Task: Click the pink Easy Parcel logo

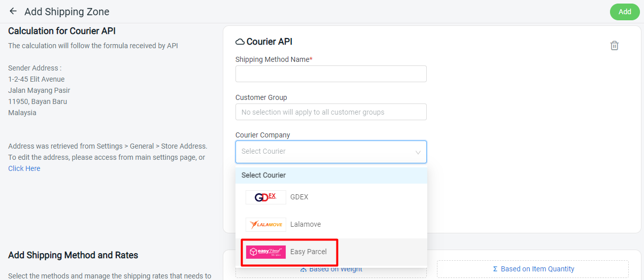Action: pyautogui.click(x=265, y=252)
